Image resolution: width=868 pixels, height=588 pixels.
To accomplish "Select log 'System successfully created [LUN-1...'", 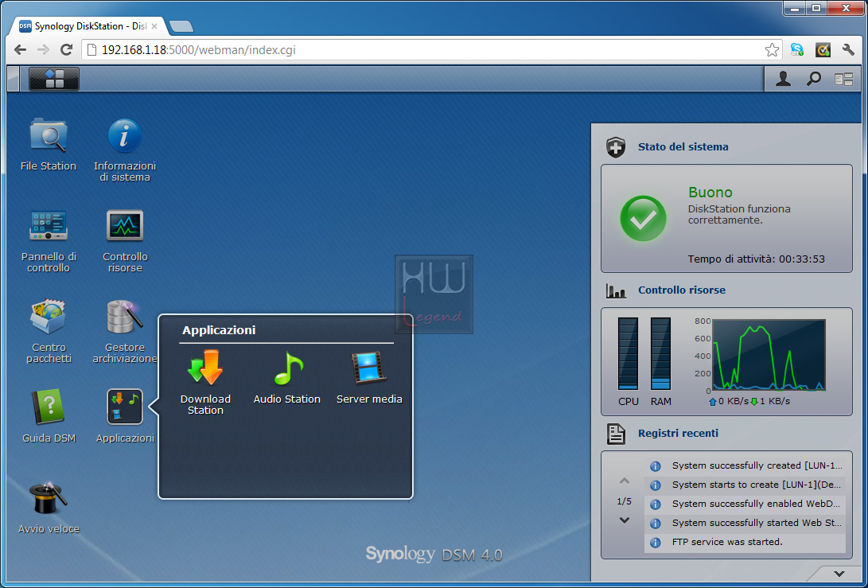I will [745, 465].
